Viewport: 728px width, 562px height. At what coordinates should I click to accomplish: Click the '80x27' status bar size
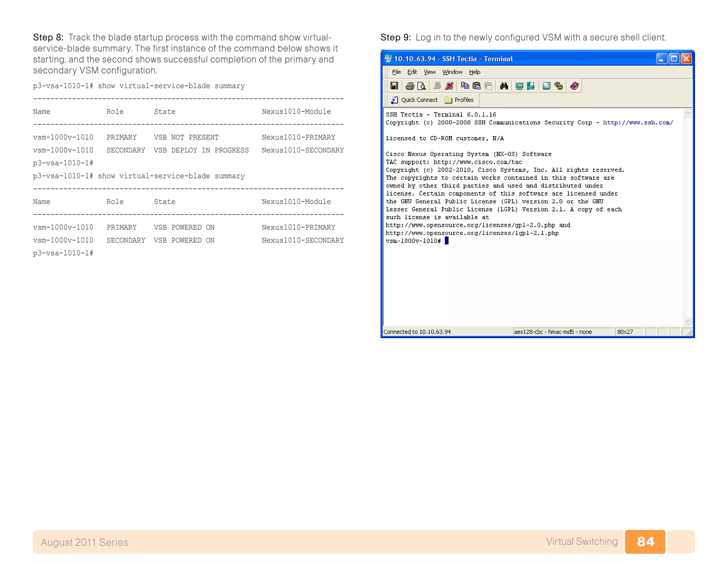coord(625,332)
